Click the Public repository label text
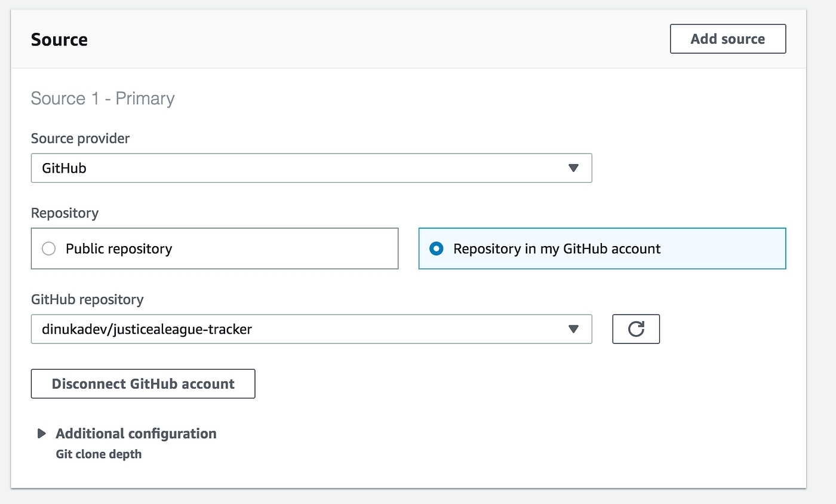Image resolution: width=836 pixels, height=504 pixels. coord(119,248)
